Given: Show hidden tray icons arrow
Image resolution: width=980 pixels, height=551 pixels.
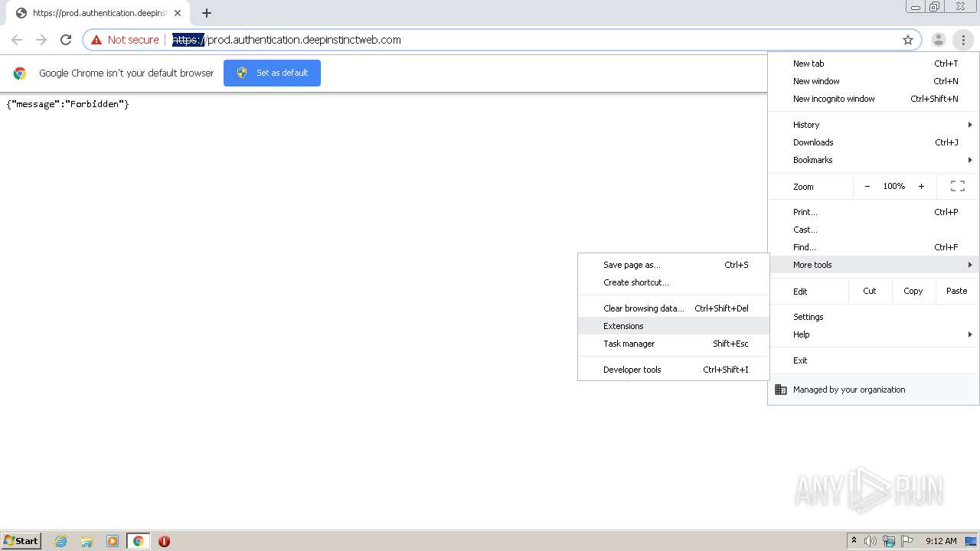Looking at the screenshot, I should point(854,540).
